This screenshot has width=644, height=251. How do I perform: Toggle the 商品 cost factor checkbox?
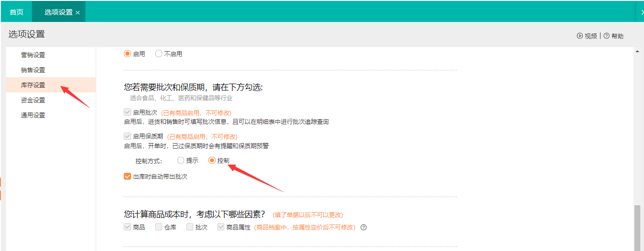tap(127, 227)
